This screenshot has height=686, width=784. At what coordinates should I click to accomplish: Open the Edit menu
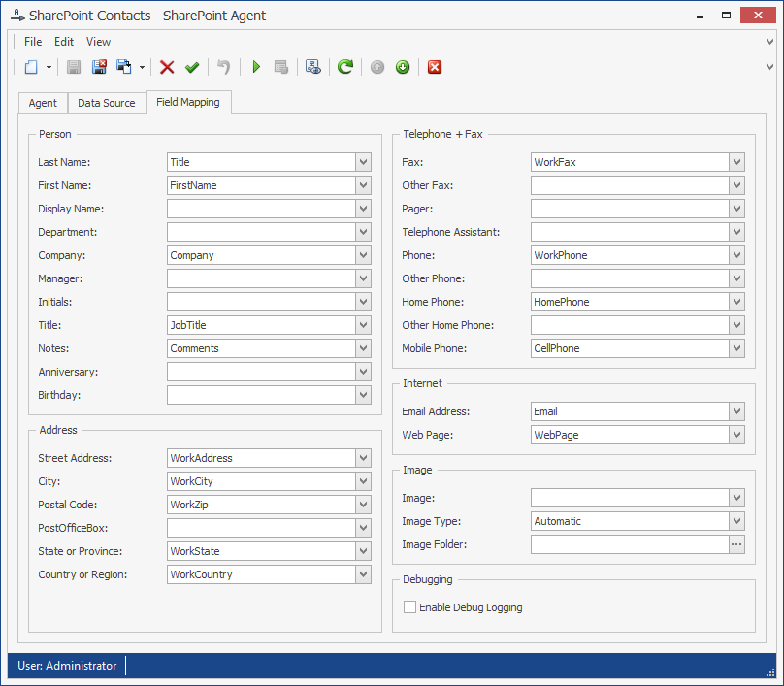click(64, 42)
